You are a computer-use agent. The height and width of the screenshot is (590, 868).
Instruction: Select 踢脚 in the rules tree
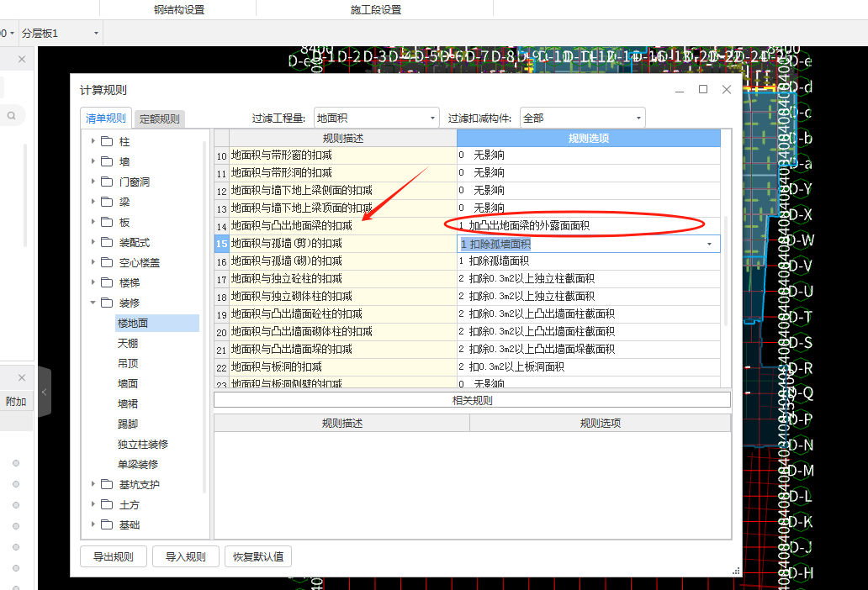(128, 424)
